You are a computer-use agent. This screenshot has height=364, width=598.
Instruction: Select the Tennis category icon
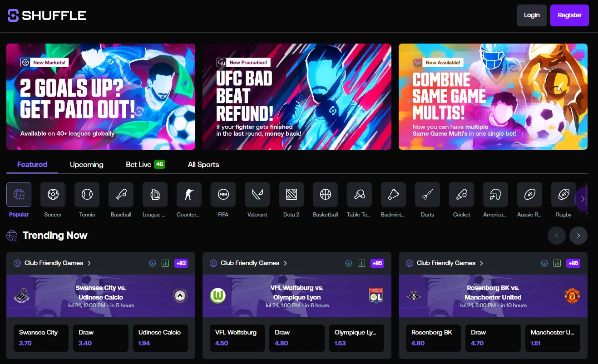[x=87, y=195]
